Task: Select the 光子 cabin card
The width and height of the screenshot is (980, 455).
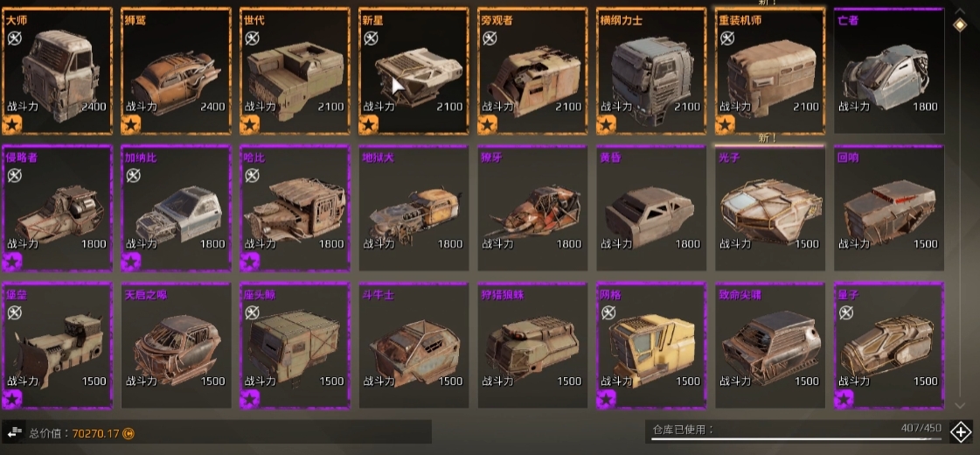Action: click(x=767, y=207)
